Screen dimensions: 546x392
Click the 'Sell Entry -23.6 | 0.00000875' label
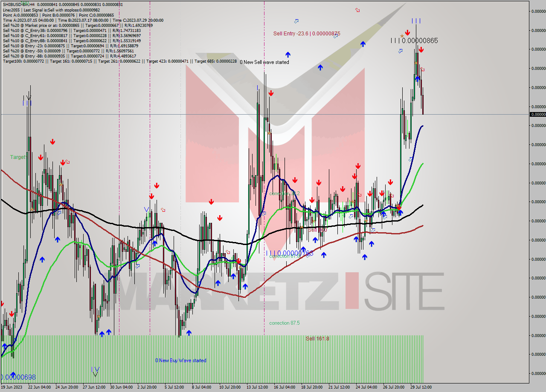[307, 33]
